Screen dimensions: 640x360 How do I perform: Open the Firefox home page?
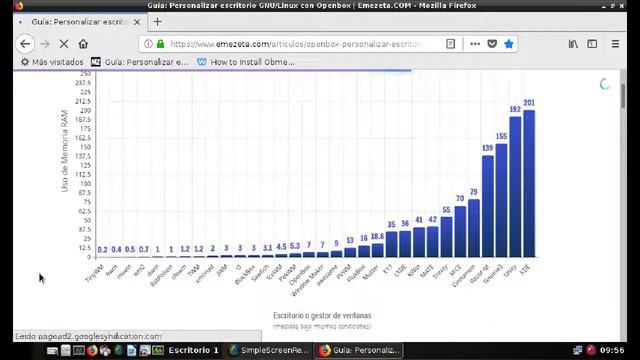click(83, 44)
